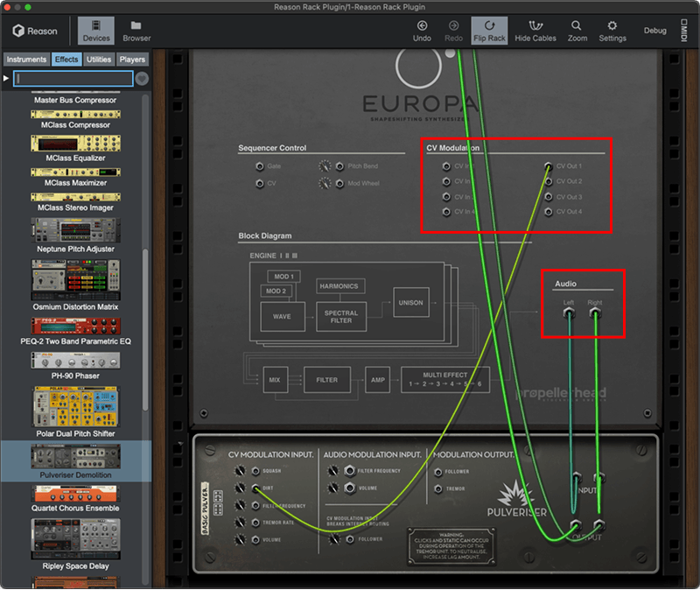700x590 pixels.
Task: Switch to the Players tab
Action: click(x=132, y=60)
